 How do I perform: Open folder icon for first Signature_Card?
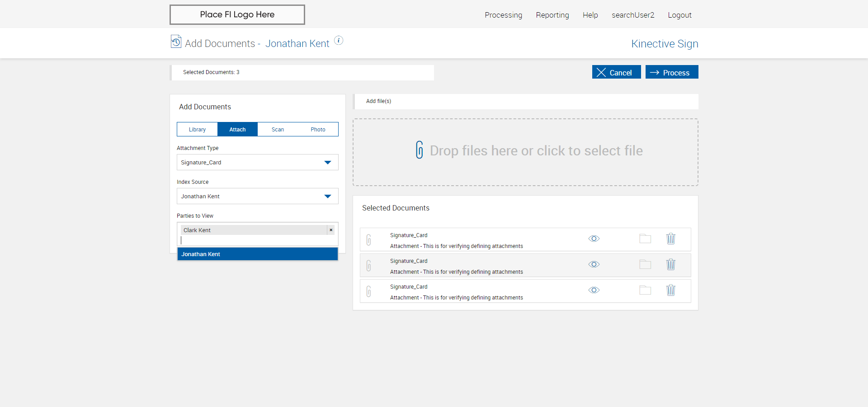(x=645, y=239)
